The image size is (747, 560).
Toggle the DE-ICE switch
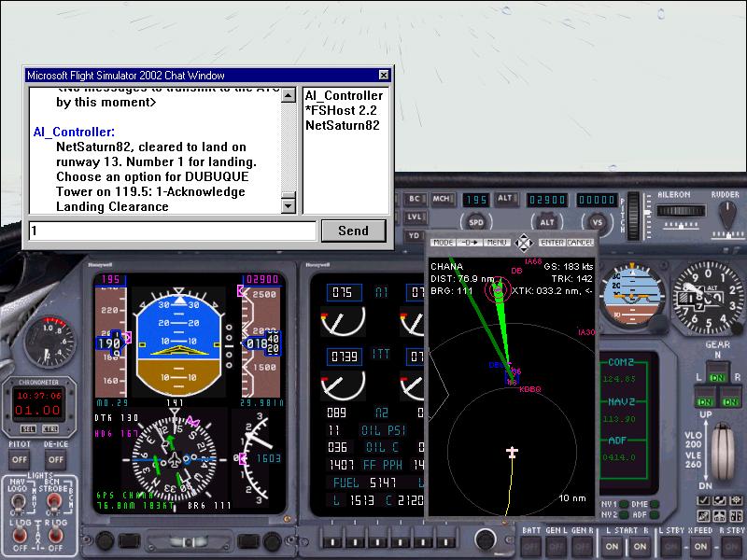coord(56,459)
